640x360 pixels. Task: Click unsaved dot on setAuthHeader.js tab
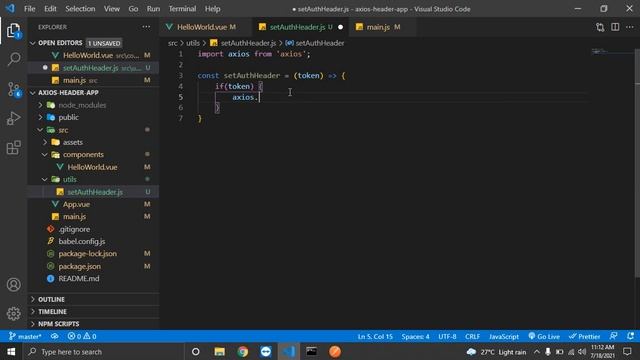pos(340,27)
